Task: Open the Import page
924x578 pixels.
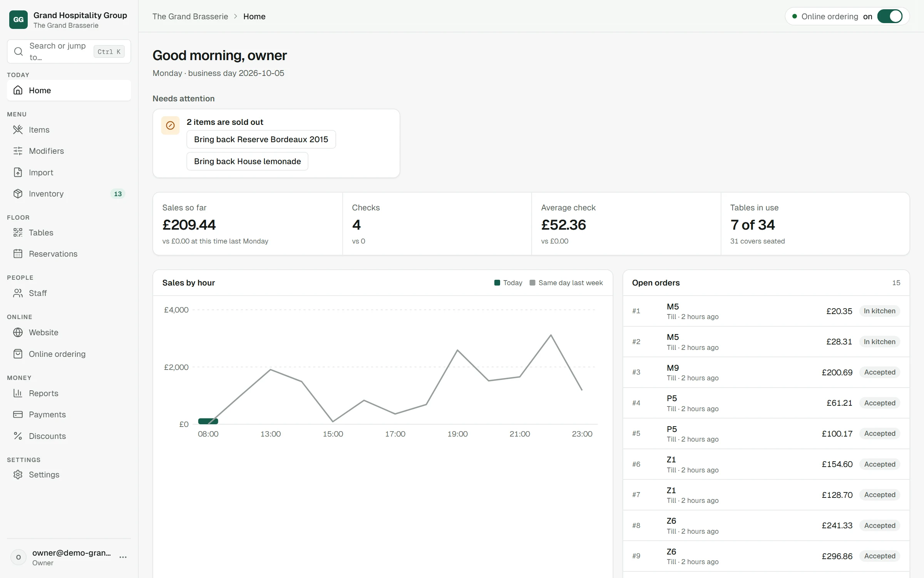Action: (69, 172)
